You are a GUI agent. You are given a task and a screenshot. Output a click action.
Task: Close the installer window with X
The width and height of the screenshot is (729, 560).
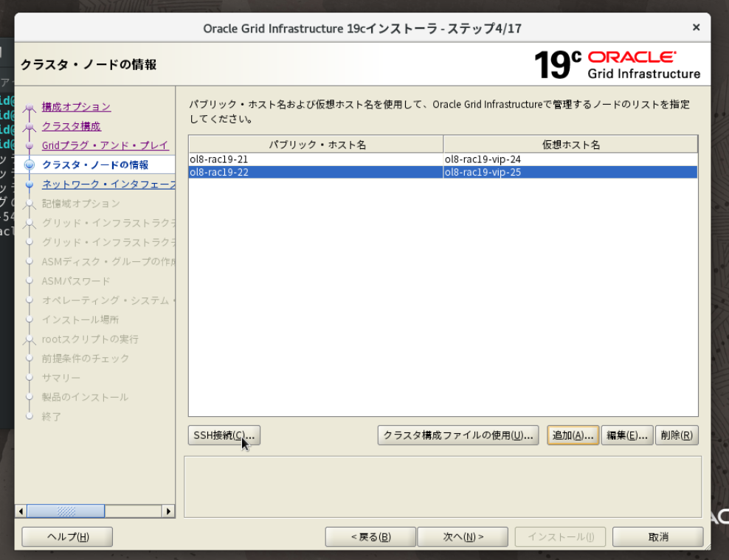point(696,27)
